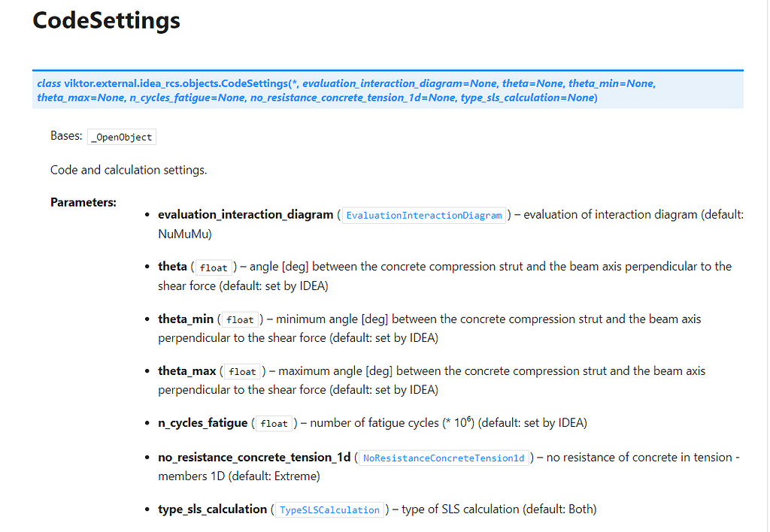The height and width of the screenshot is (532, 770).
Task: Click the float type beside theta_max
Action: [x=242, y=372]
